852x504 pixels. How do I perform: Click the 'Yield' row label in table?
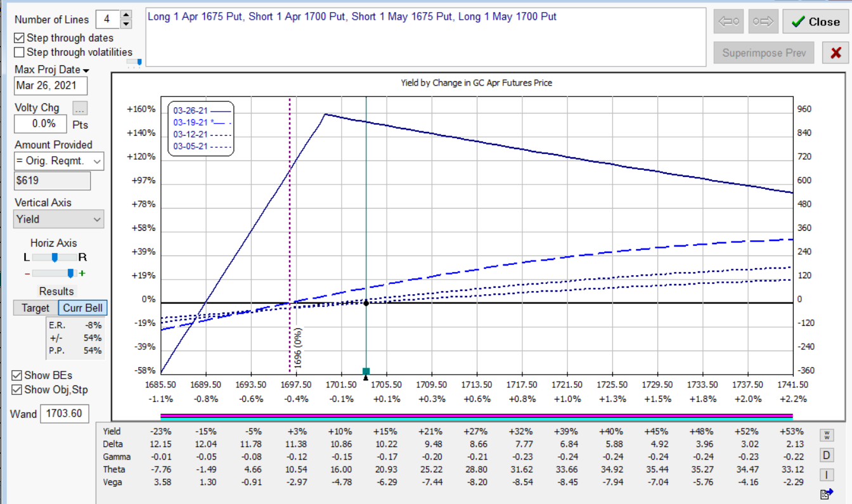click(112, 431)
